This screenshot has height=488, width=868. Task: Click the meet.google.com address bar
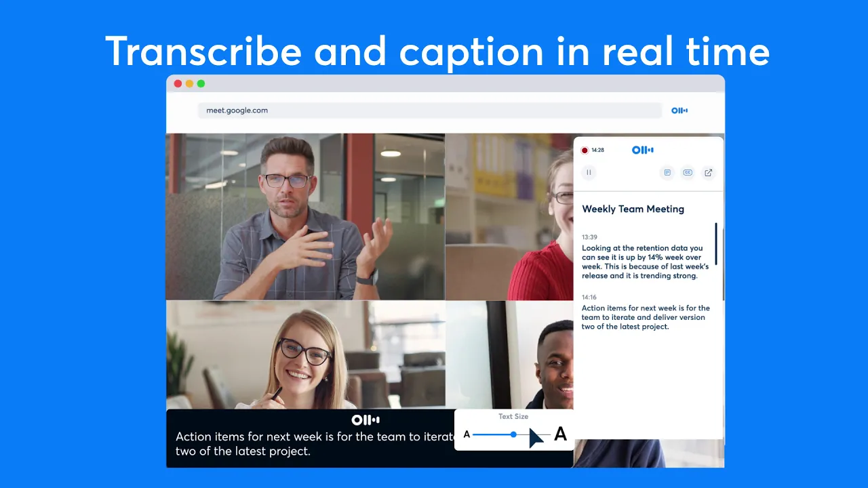429,110
